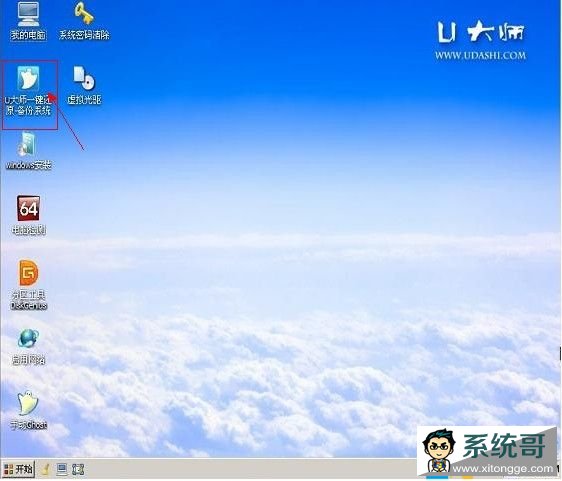Click the yellow broom quick launch icon

[x=46, y=469]
